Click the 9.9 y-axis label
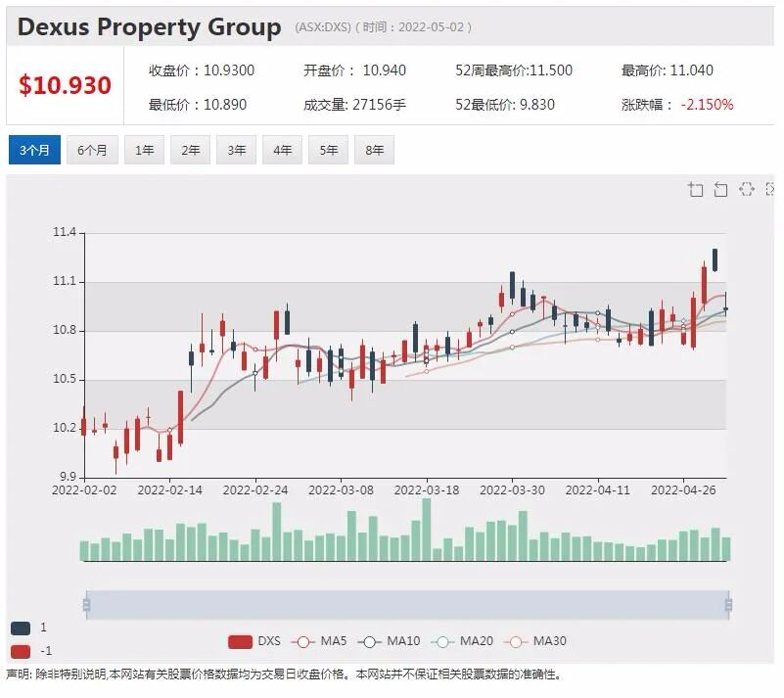This screenshot has height=698, width=784. click(68, 477)
